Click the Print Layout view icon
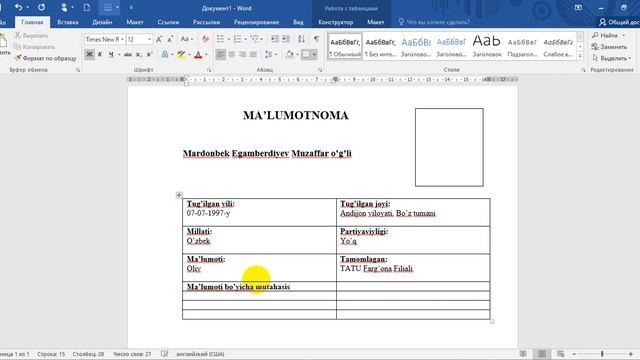 tap(542, 354)
